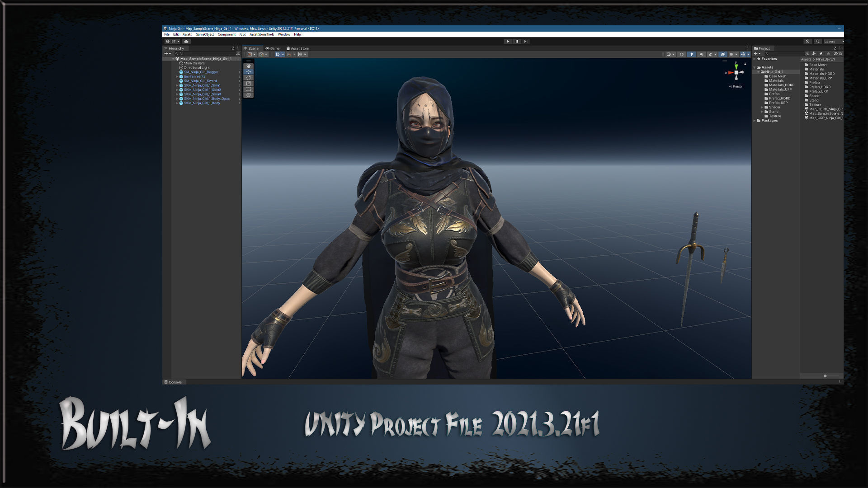Toggle grid snapping
This screenshot has width=868, height=488.
(289, 54)
